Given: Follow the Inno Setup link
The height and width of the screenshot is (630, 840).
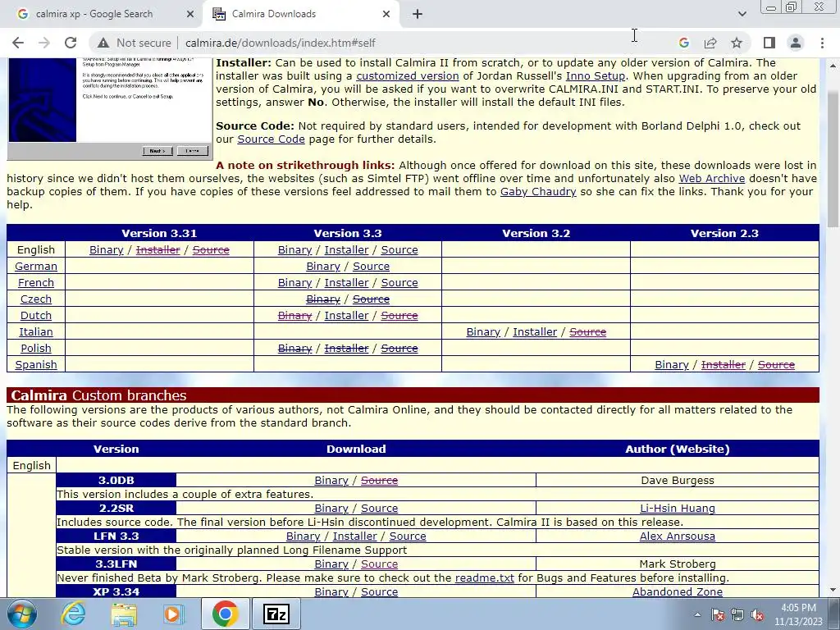Looking at the screenshot, I should point(596,76).
